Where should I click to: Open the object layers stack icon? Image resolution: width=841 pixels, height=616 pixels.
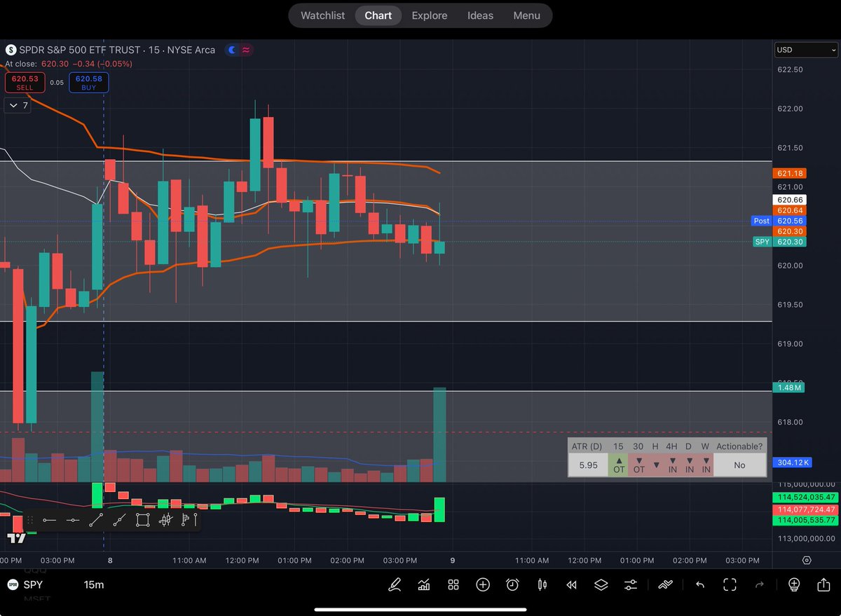(x=601, y=584)
